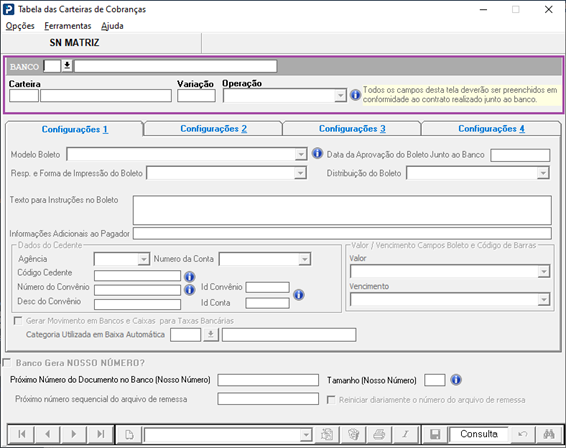This screenshot has width=566, height=448.
Task: Click the printer icon in bottom toolbar
Action: (x=379, y=434)
